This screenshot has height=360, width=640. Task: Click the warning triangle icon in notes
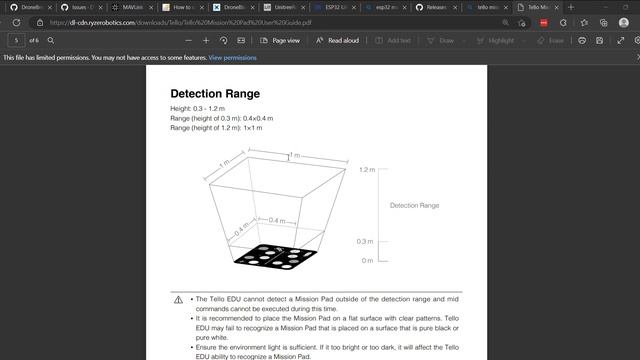[178, 300]
